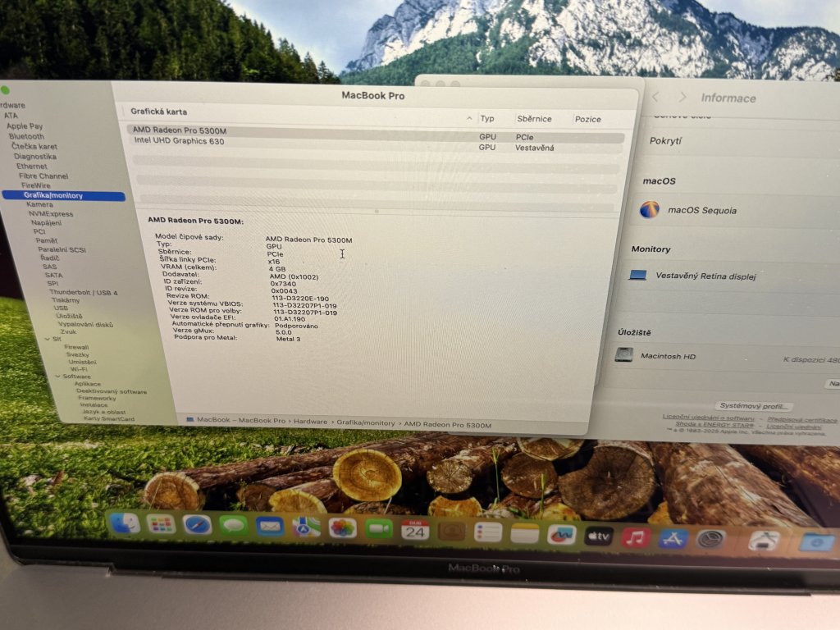Viewport: 840px width, 630px height.
Task: Go back in the Informace window
Action: pos(655,97)
